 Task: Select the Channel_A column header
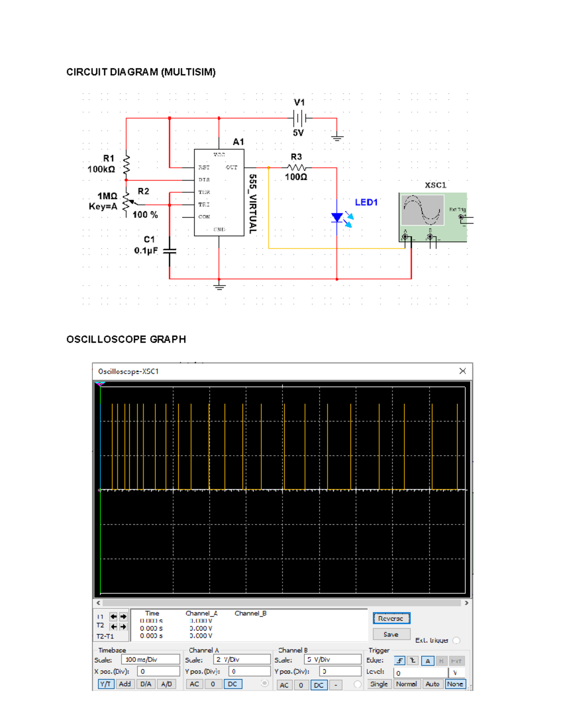[201, 613]
